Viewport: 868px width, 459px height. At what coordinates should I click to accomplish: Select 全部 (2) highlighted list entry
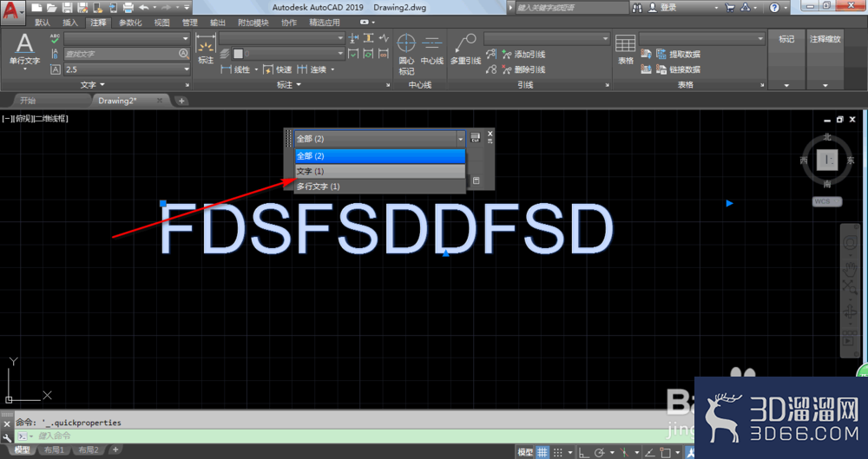click(380, 156)
